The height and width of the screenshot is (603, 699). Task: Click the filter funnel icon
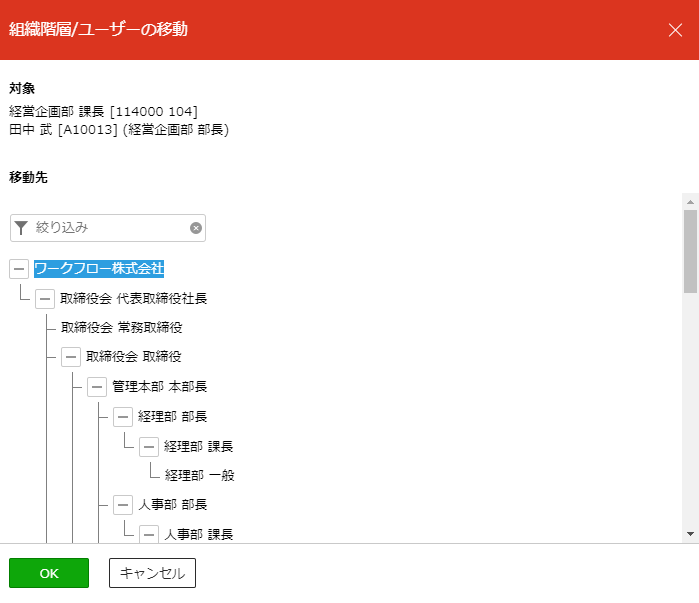(21, 228)
